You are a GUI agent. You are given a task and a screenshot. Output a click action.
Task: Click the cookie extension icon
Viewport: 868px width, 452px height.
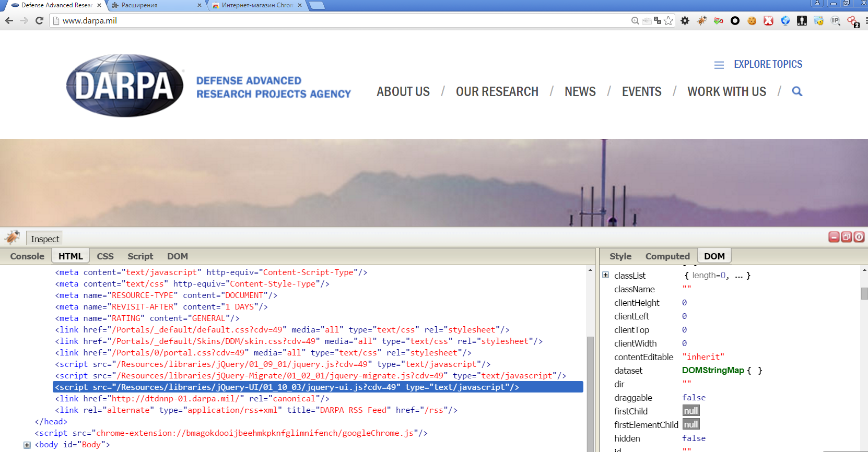(752, 20)
